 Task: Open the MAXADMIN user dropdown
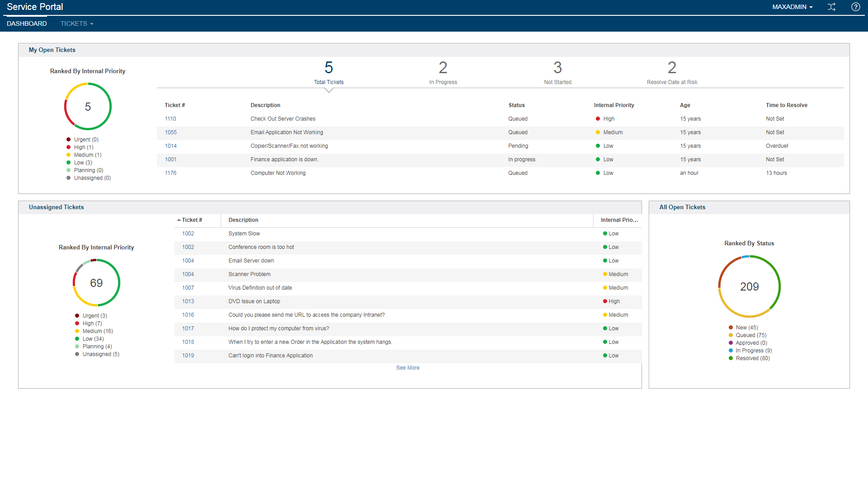792,7
